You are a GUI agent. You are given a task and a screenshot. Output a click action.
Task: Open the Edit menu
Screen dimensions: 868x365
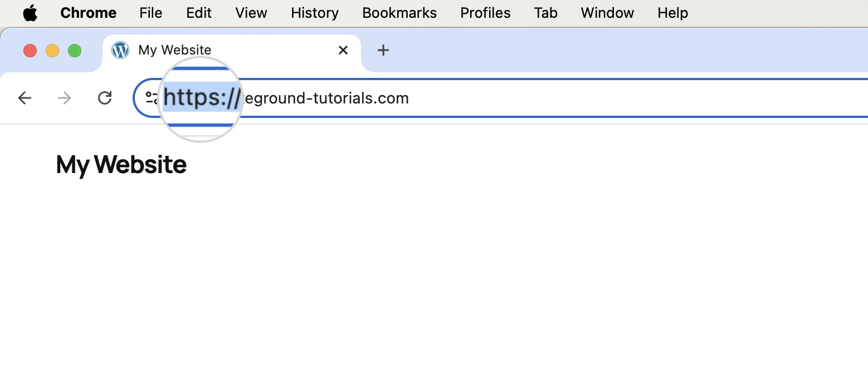click(199, 13)
